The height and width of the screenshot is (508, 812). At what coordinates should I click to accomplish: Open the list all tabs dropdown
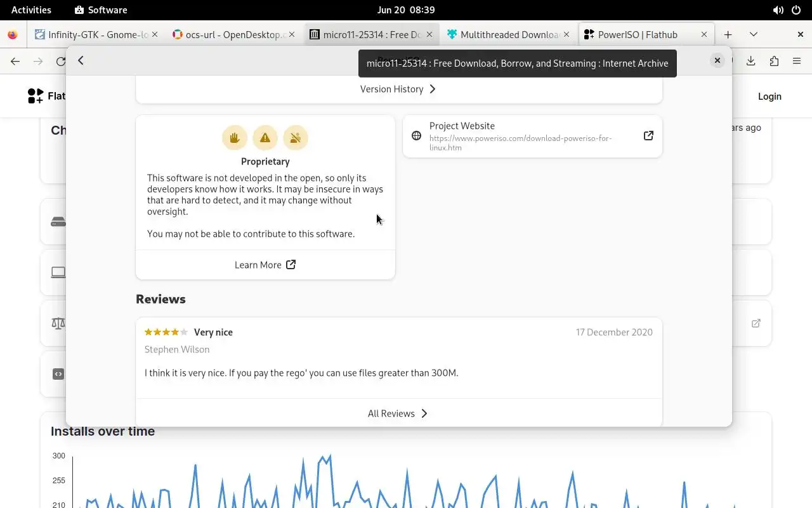point(754,34)
